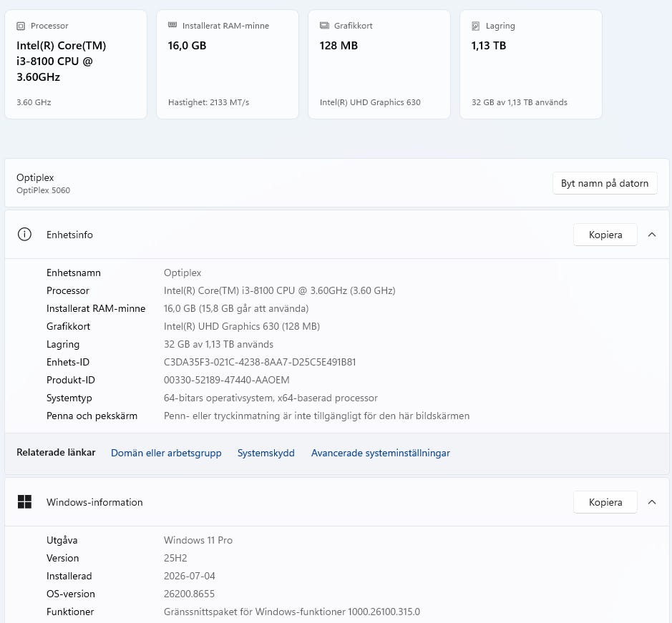This screenshot has height=623, width=672.
Task: Open the Lagring 1,13 TB summary card
Action: [x=531, y=64]
